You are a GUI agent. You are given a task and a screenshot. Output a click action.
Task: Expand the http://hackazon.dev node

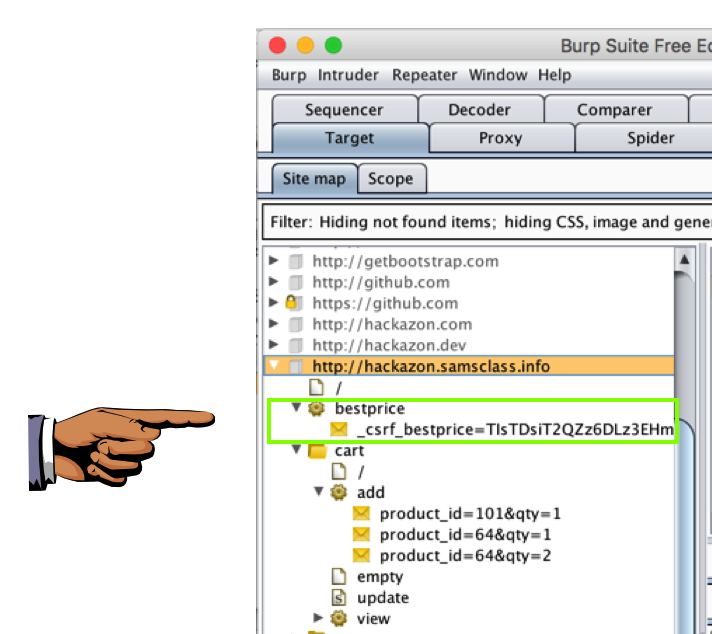point(273,344)
